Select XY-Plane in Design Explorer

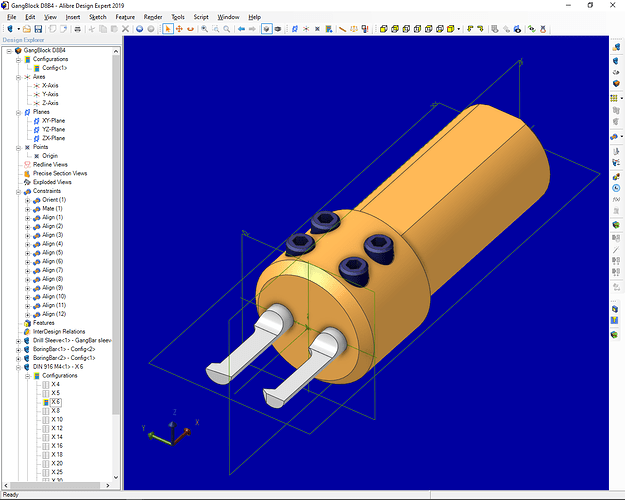[53, 121]
